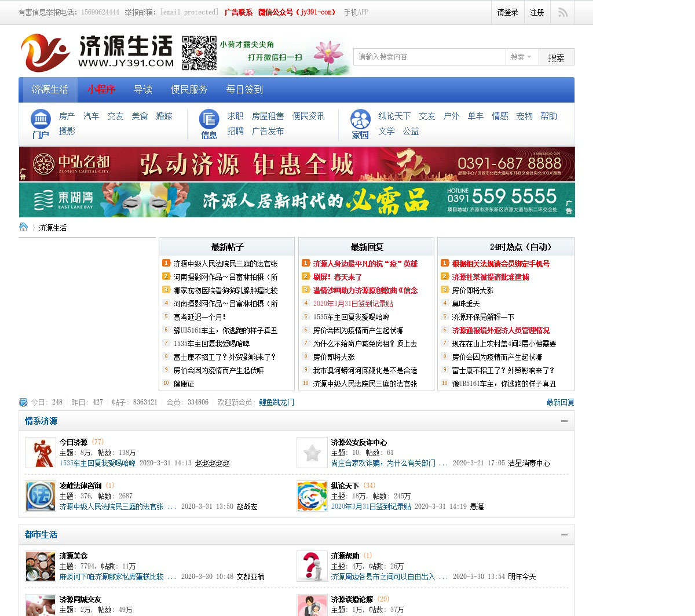Click the 手机APP link
This screenshot has height=616, width=695.
(x=356, y=12)
